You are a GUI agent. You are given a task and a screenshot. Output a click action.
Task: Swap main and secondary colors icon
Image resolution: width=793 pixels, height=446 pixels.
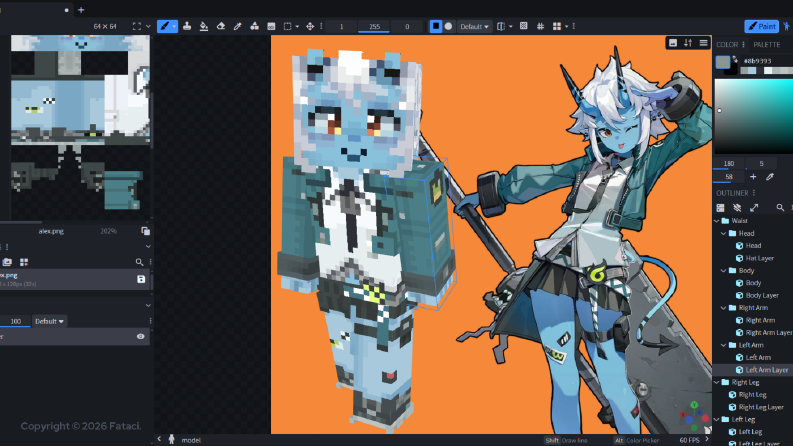click(x=735, y=60)
